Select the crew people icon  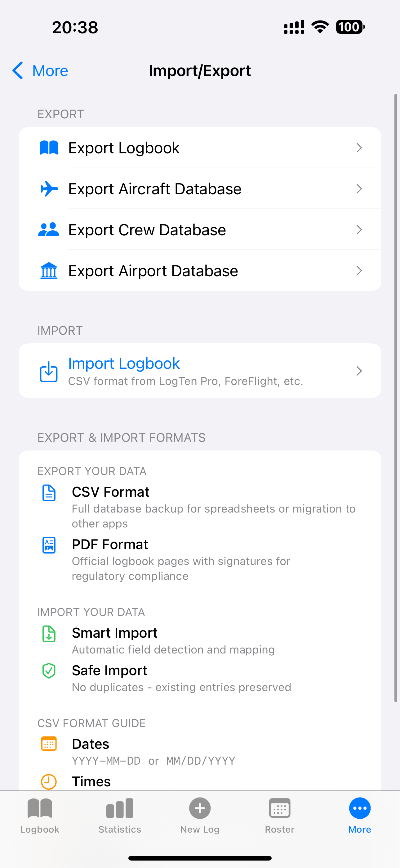[x=48, y=229]
